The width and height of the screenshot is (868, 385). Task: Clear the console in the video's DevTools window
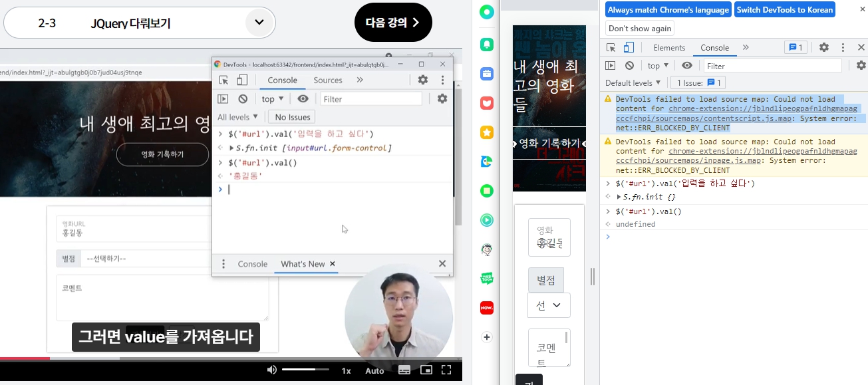243,98
